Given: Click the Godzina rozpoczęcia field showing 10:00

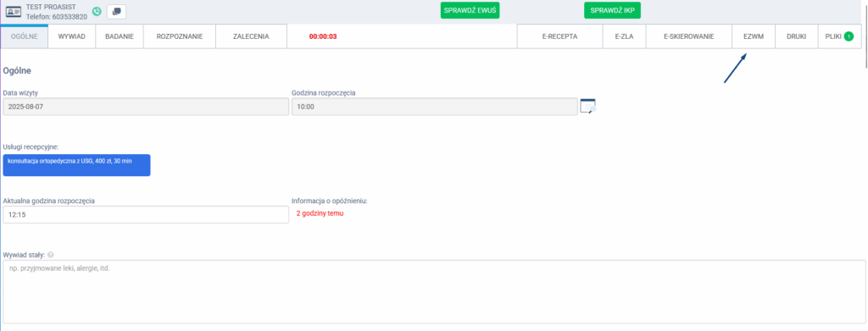Looking at the screenshot, I should click(435, 107).
